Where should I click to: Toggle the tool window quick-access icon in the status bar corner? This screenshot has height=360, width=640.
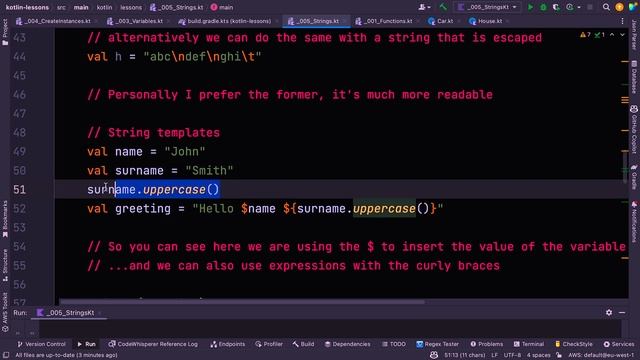pyautogui.click(x=6, y=355)
